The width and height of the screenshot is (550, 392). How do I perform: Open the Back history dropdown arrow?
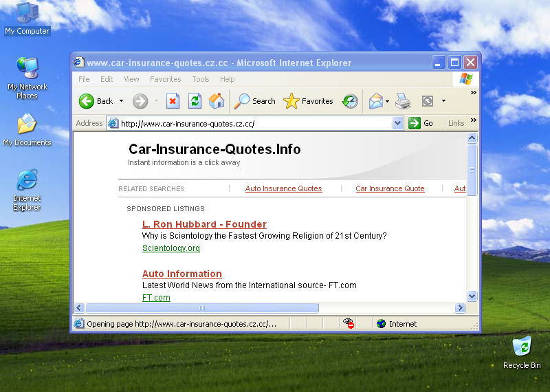122,101
